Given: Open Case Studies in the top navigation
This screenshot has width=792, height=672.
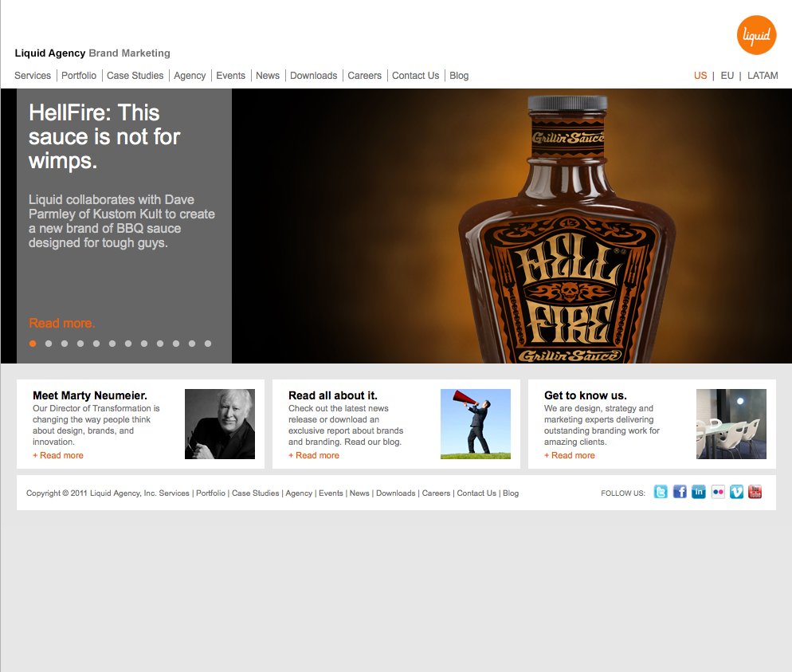Looking at the screenshot, I should click(135, 75).
